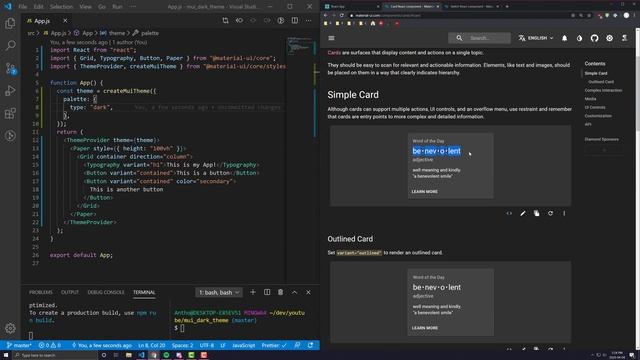640x360 pixels.
Task: Select the TERMINAL panel tab
Action: coord(144,292)
